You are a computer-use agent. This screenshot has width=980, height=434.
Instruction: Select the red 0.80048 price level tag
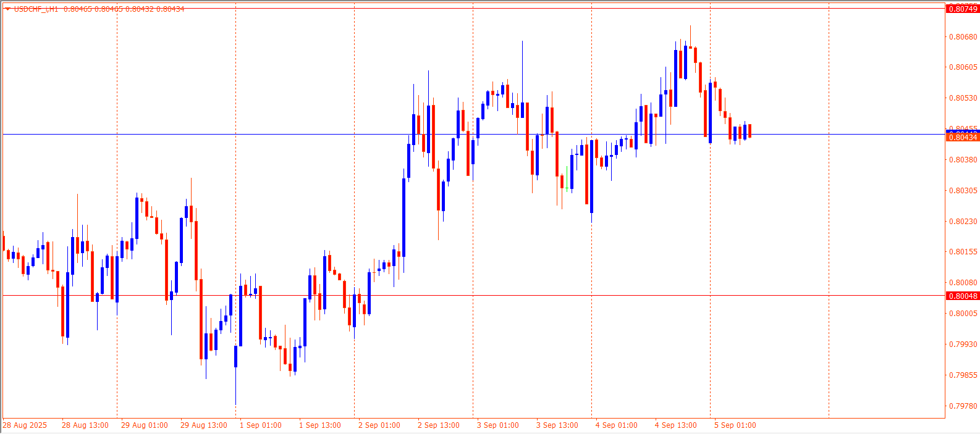tap(963, 296)
